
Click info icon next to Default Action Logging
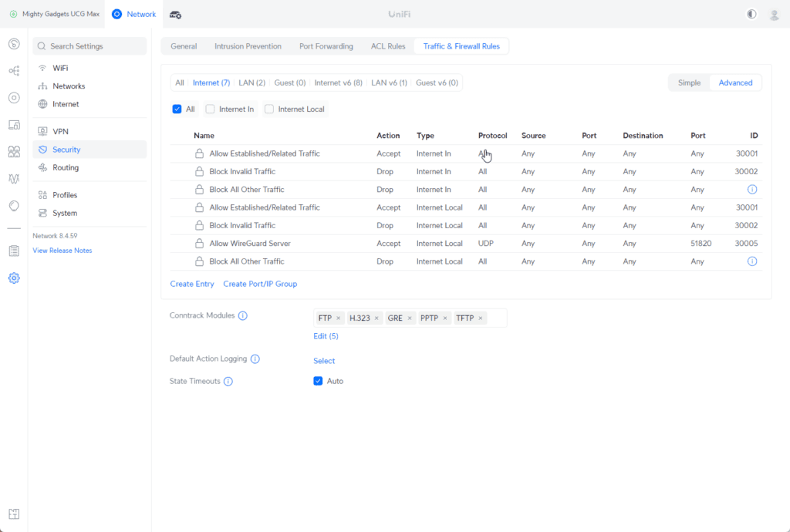click(255, 359)
